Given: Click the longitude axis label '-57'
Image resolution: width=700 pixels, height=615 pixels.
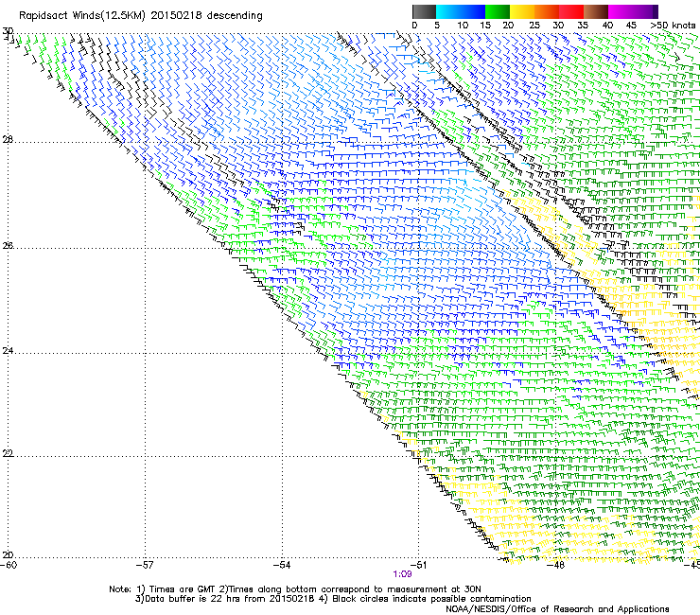Looking at the screenshot, I should [146, 565].
